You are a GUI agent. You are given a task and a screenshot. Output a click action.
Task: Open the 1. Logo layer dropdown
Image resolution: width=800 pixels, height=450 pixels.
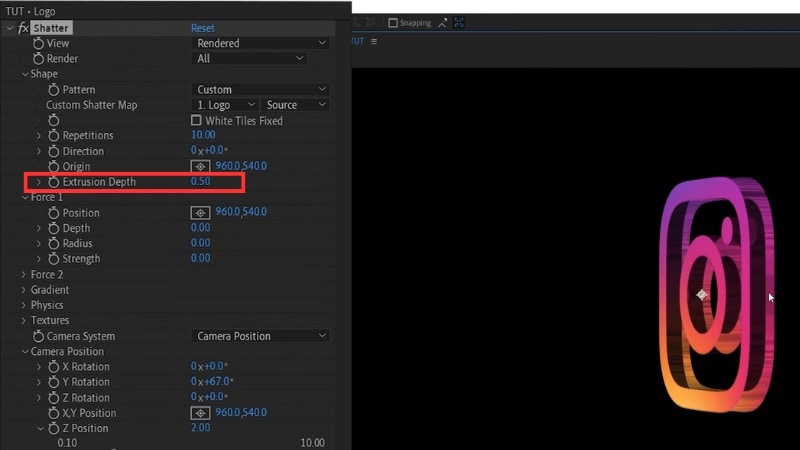[x=225, y=105]
